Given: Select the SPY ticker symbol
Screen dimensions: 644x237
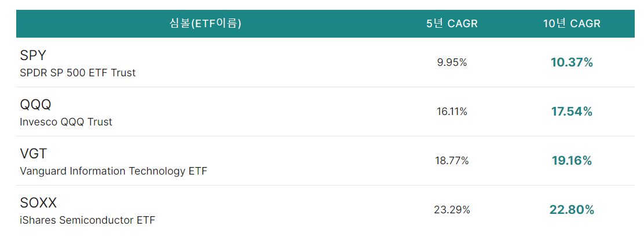Looking at the screenshot, I should coord(33,55).
